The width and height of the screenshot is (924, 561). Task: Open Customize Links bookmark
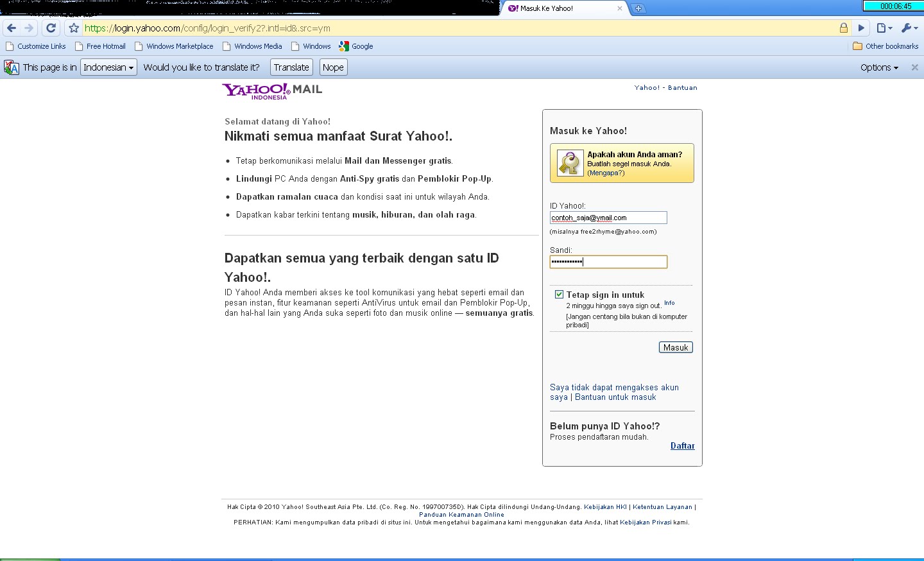[36, 46]
